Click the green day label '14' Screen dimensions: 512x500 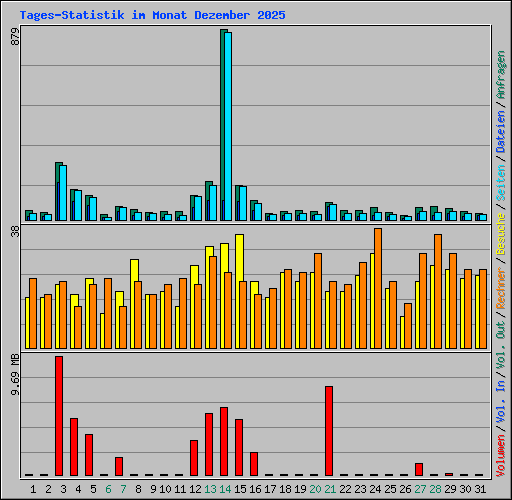tap(225, 489)
